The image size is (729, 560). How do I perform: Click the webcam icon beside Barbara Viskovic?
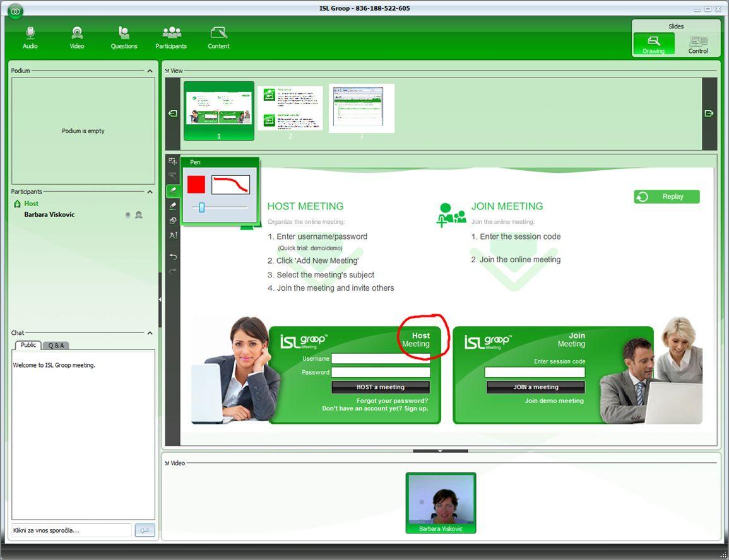139,215
